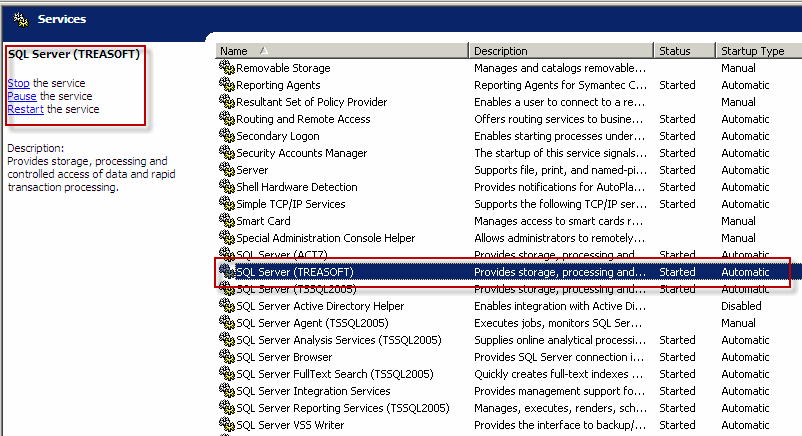Select the Security Accounts Manager icon

[x=227, y=153]
